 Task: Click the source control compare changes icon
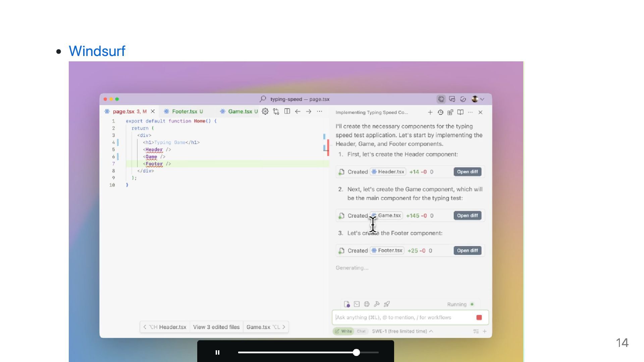tap(276, 111)
